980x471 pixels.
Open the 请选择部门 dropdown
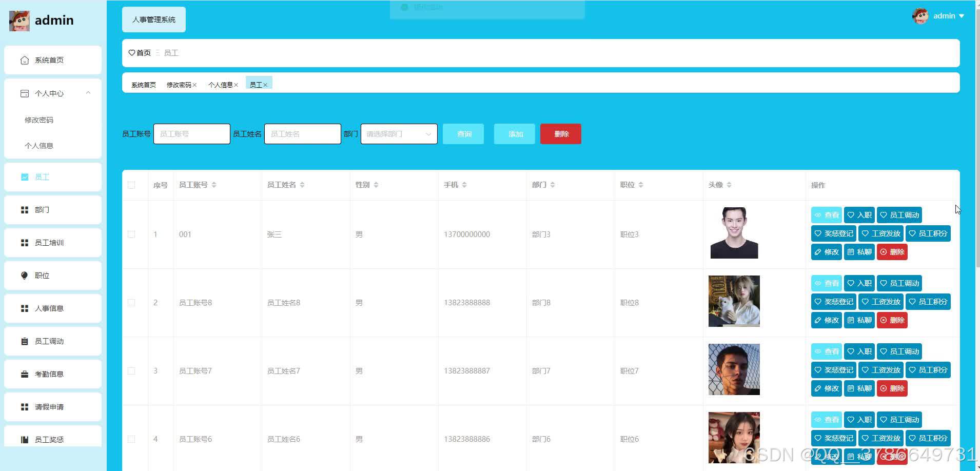click(x=399, y=134)
